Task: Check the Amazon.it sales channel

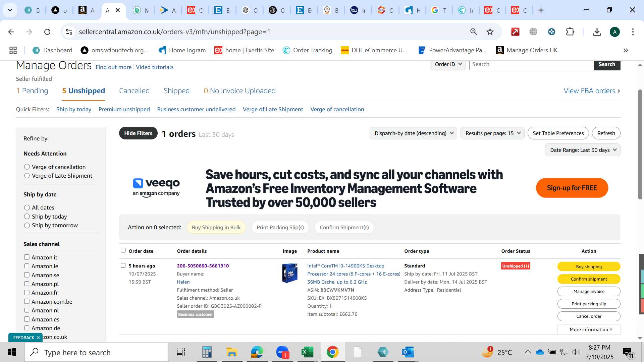Action: (x=26, y=257)
